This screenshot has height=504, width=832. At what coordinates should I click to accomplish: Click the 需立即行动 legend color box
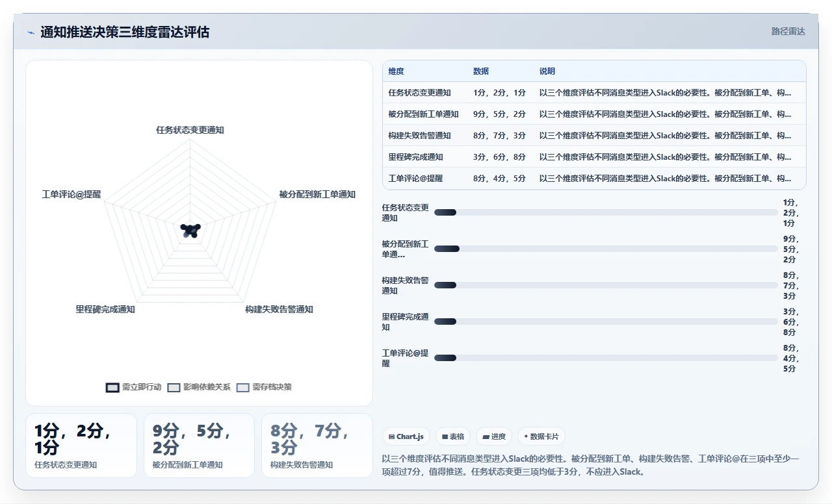112,387
